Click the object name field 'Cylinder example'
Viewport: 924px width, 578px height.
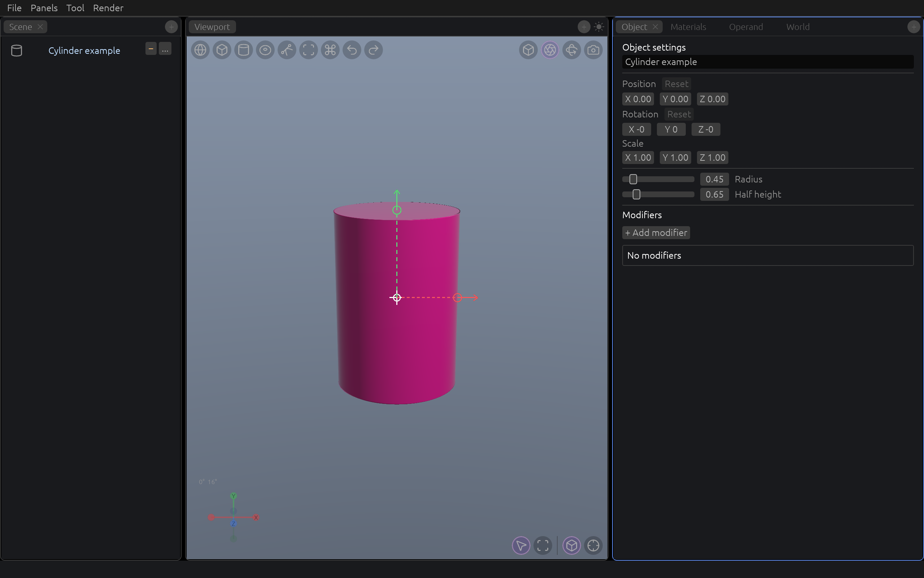pyautogui.click(x=768, y=62)
